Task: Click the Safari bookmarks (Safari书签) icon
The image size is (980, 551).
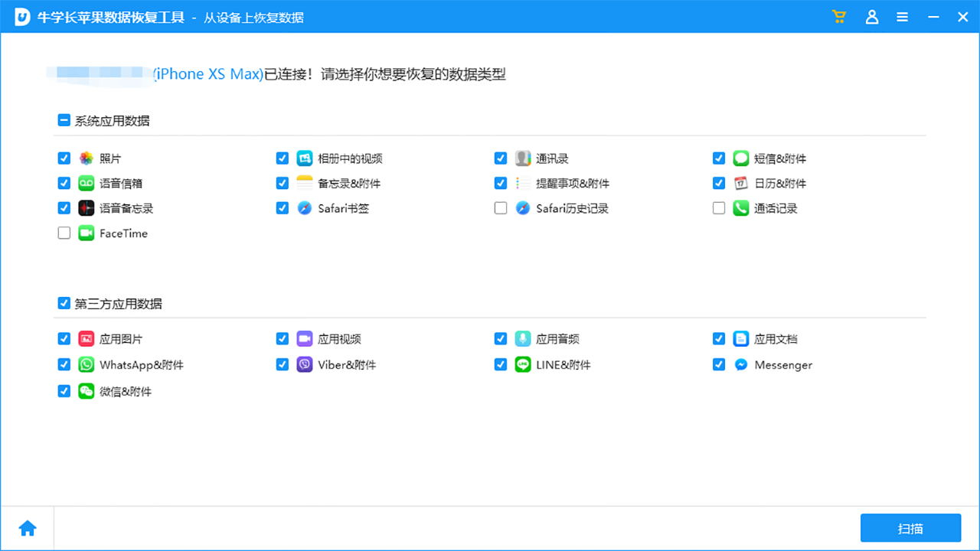Action: point(305,207)
